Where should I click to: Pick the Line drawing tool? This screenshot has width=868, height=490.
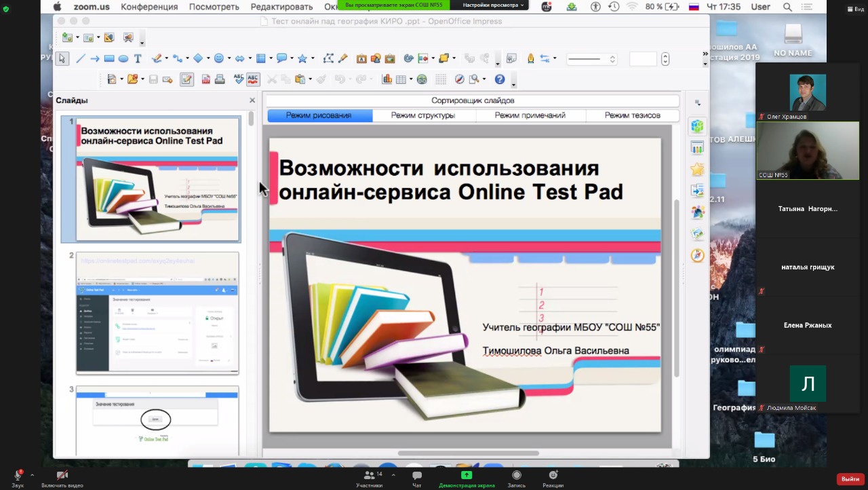coord(80,59)
